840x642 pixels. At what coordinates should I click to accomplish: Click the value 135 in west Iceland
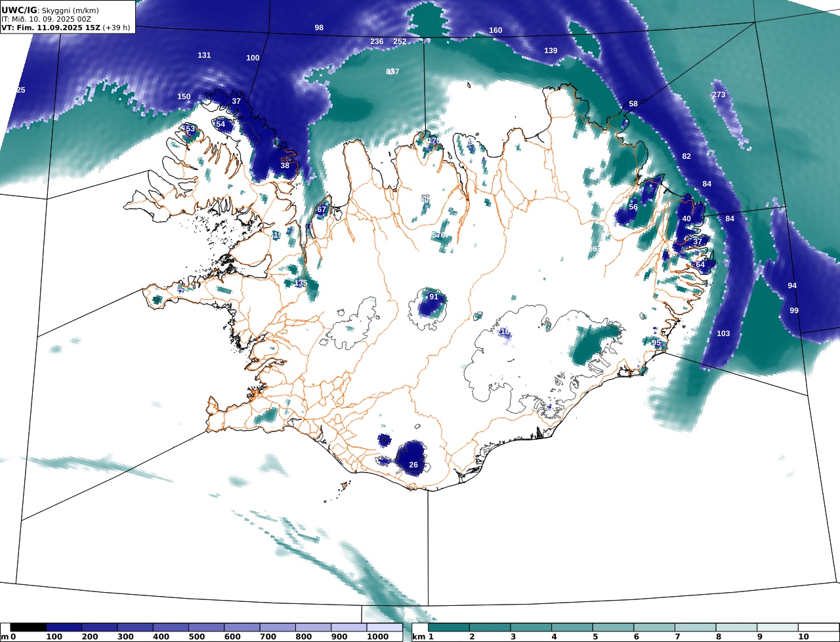click(301, 283)
